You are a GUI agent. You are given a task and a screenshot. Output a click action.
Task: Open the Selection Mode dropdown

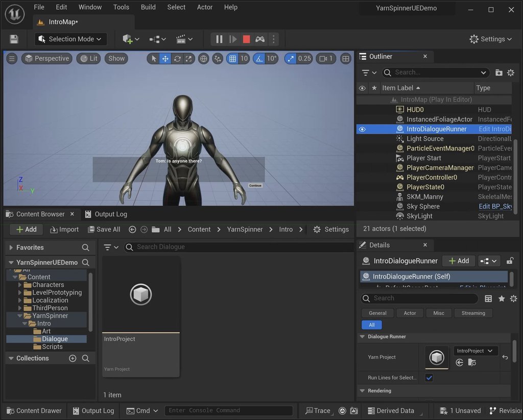tap(70, 39)
